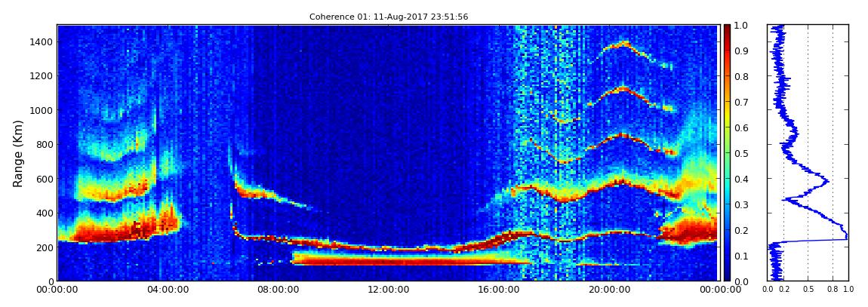Click the arched echo peak near 1400 km
The image size is (868, 307).
tap(624, 44)
